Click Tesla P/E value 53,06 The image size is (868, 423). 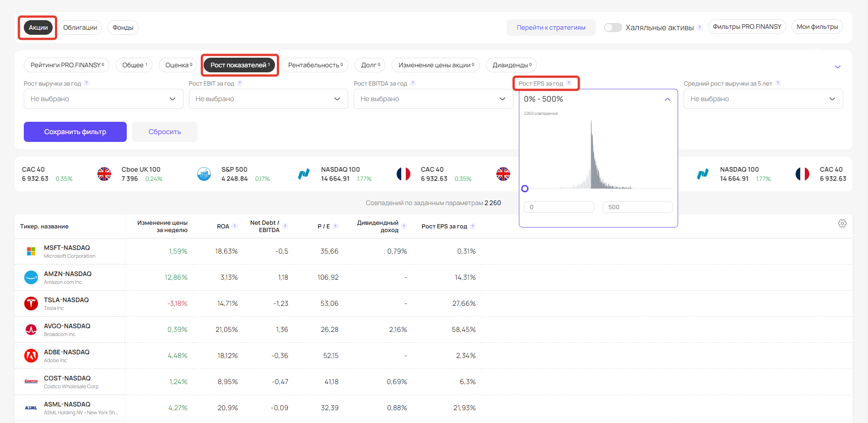point(329,304)
